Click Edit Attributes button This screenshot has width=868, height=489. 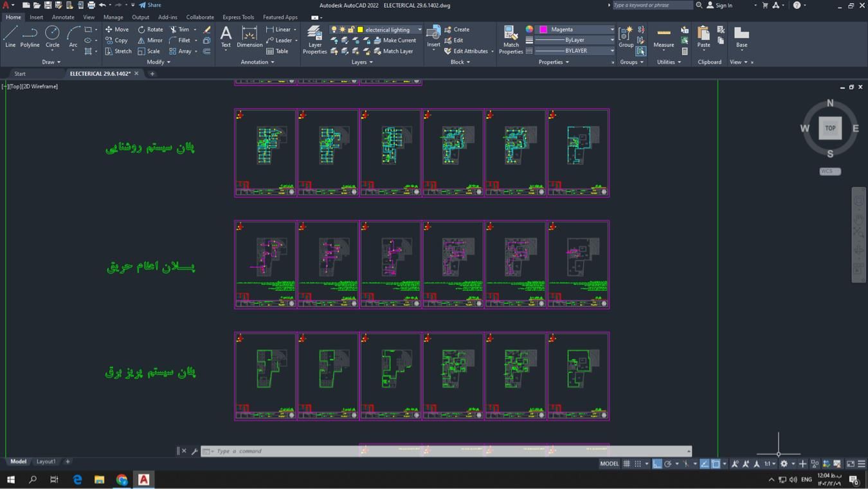(x=466, y=51)
